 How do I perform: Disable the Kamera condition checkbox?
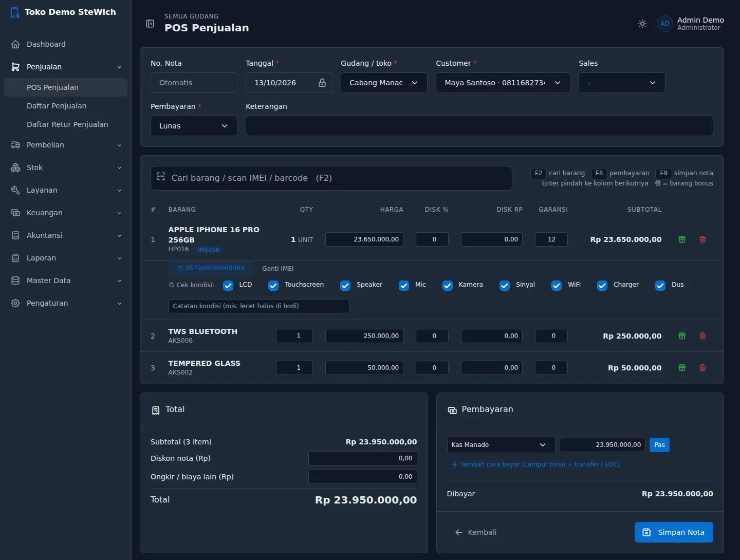tap(448, 286)
